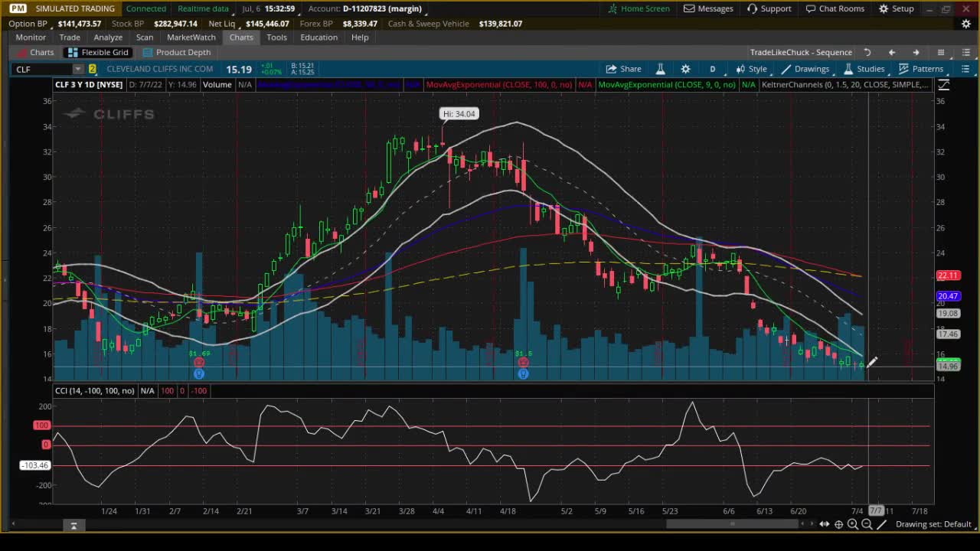The height and width of the screenshot is (551, 980).
Task: Open the Drawing set: Default selector
Action: click(x=933, y=524)
